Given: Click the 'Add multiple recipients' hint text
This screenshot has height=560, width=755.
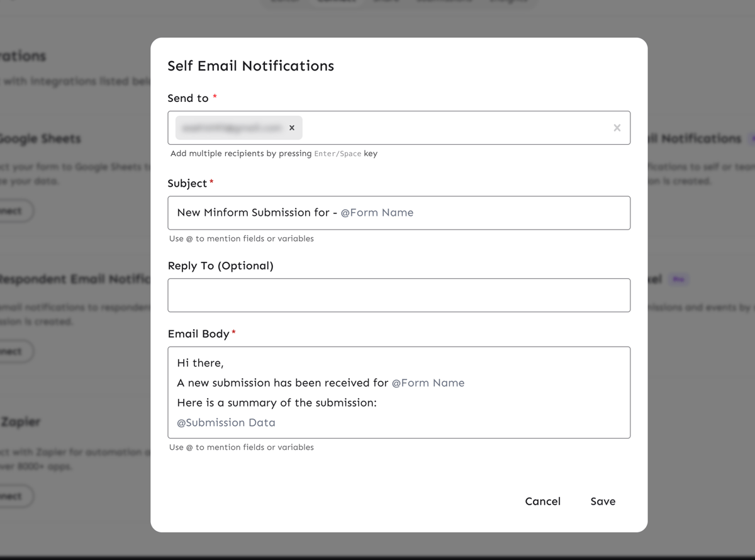Looking at the screenshot, I should 274,154.
